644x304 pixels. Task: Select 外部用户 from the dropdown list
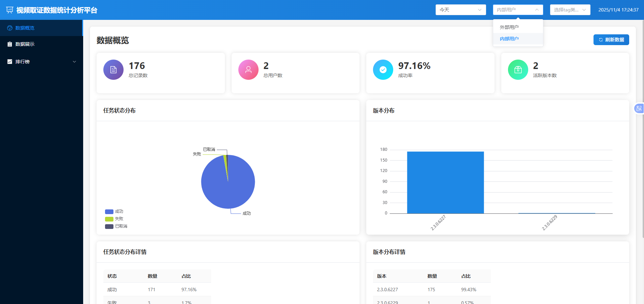point(509,27)
